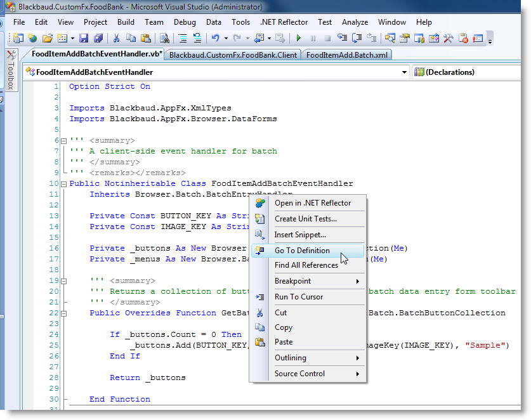Open the FoodItemAddBatchEventHandler class dropdown
The width and height of the screenshot is (531, 420).
(x=217, y=72)
